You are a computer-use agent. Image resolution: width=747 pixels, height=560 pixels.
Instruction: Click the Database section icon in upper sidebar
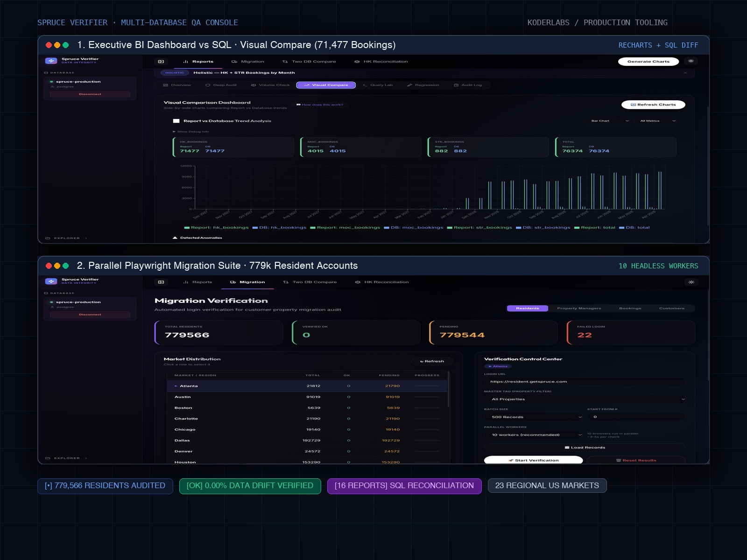[46, 73]
